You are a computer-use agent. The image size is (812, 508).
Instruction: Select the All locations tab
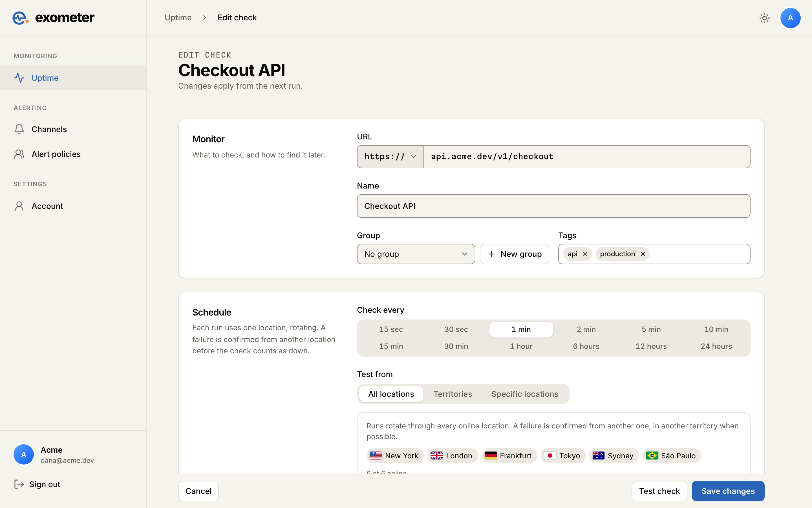[391, 394]
